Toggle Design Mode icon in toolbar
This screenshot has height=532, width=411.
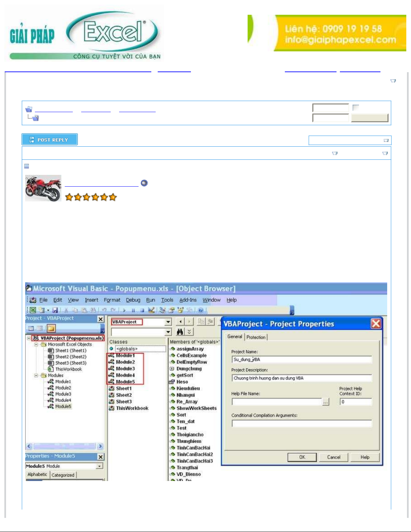point(151,310)
